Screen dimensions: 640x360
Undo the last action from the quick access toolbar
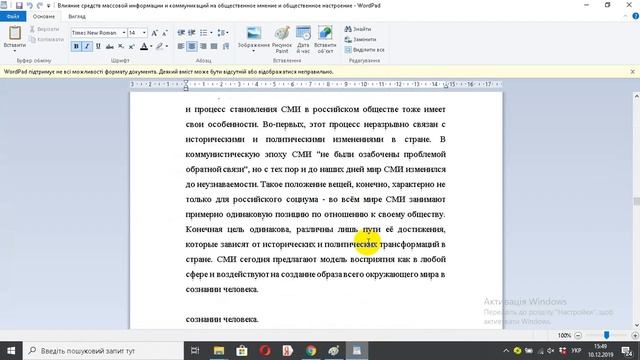29,6
